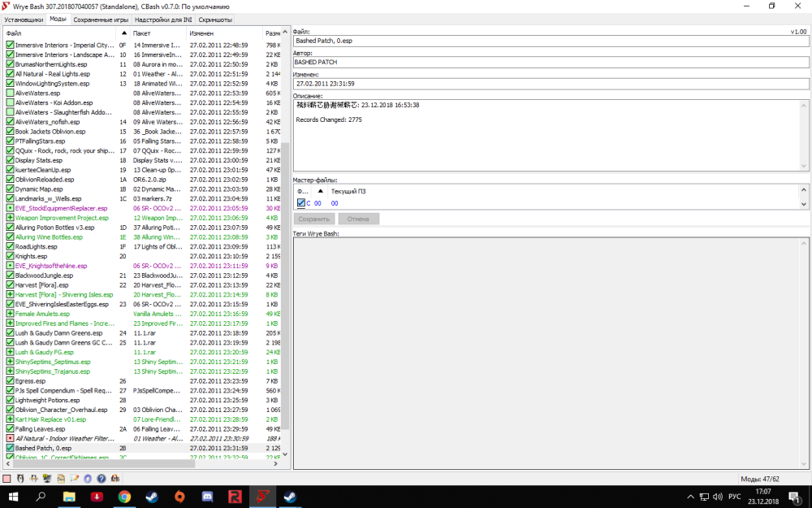This screenshot has height=508, width=812.
Task: Click the Автор field containing BASHED PATCH
Action: pos(551,63)
